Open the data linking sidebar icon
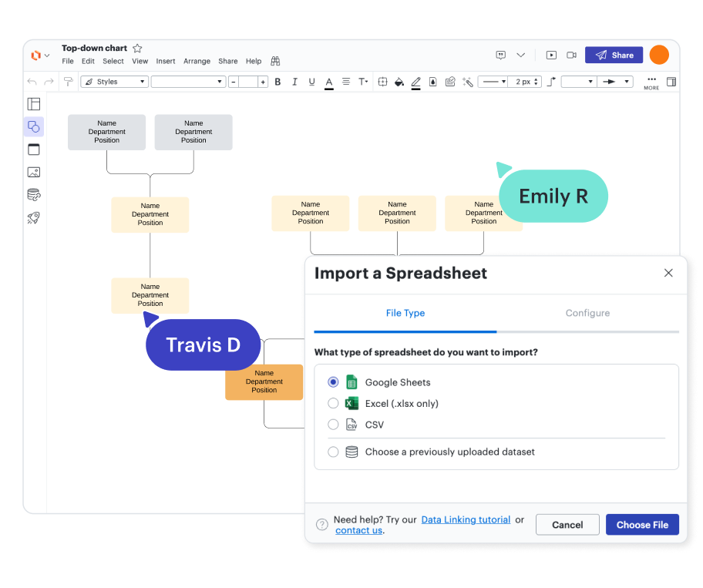Viewport: 703px width, 588px height. coord(33,195)
